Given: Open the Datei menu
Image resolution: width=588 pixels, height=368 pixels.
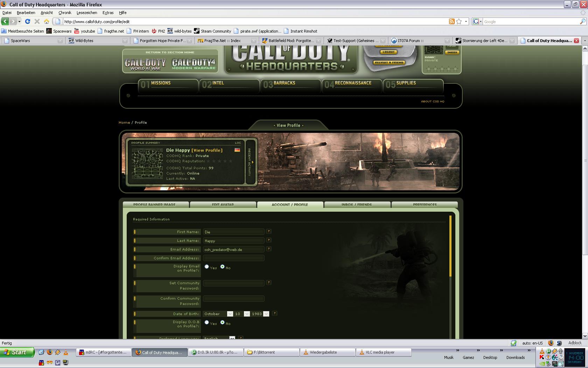Looking at the screenshot, I should pyautogui.click(x=7, y=12).
